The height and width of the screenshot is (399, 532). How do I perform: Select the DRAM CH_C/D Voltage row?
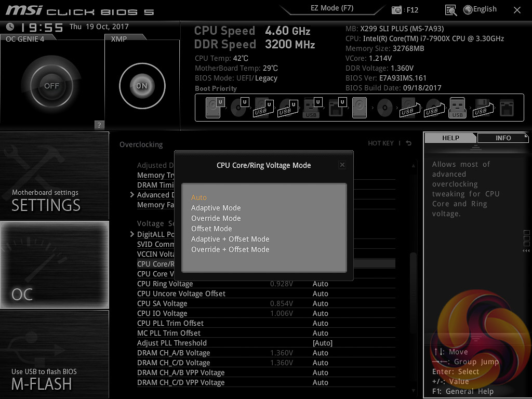click(x=266, y=362)
